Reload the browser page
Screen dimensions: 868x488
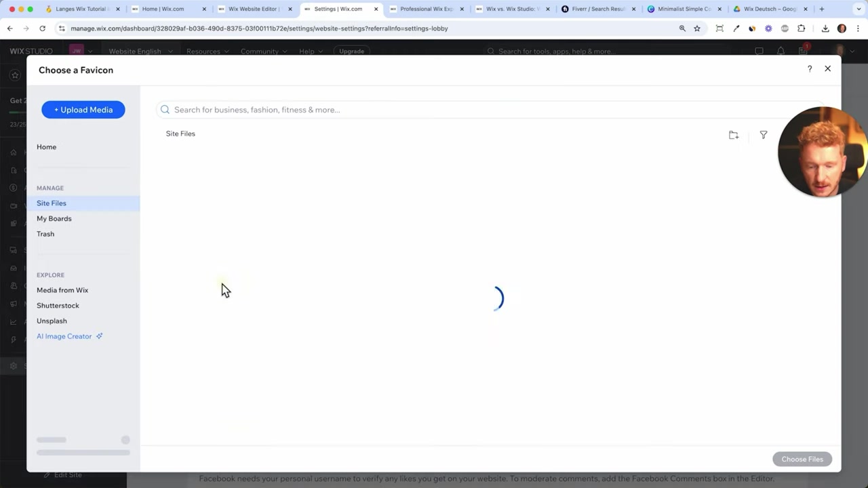click(42, 28)
